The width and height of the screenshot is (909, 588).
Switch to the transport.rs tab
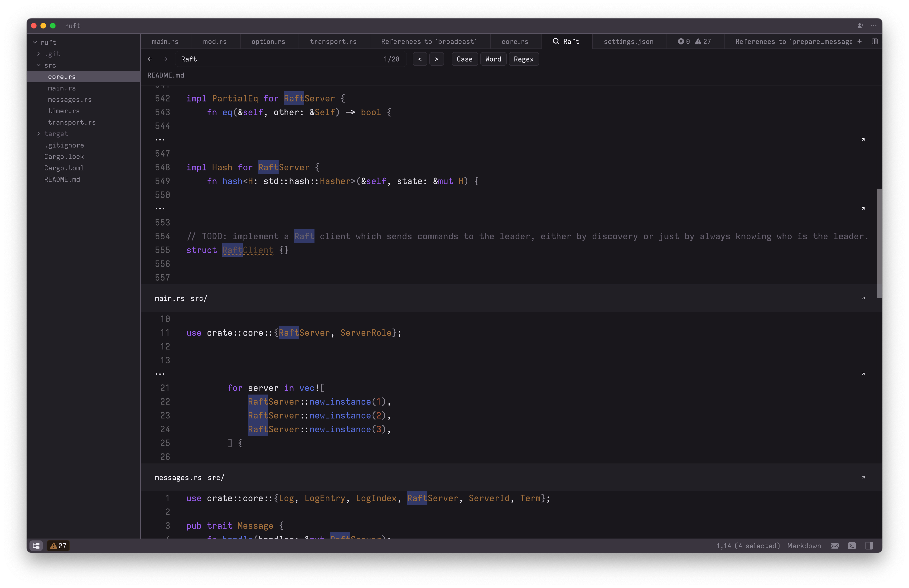[333, 41]
